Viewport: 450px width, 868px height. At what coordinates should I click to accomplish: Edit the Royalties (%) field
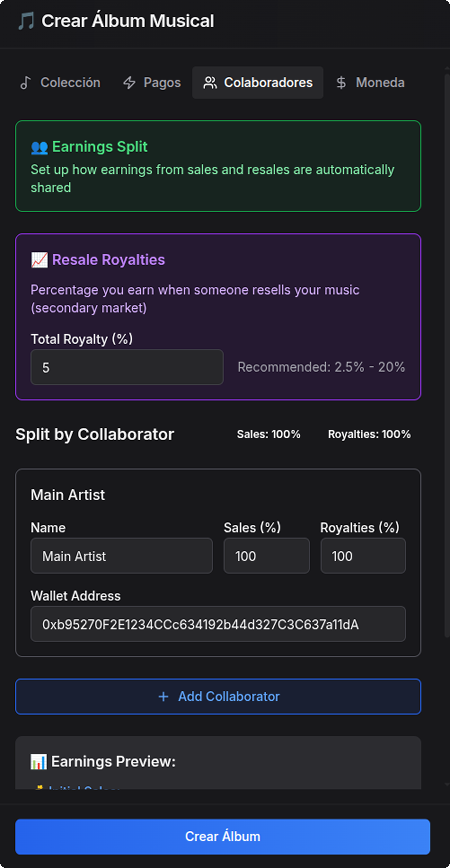363,556
